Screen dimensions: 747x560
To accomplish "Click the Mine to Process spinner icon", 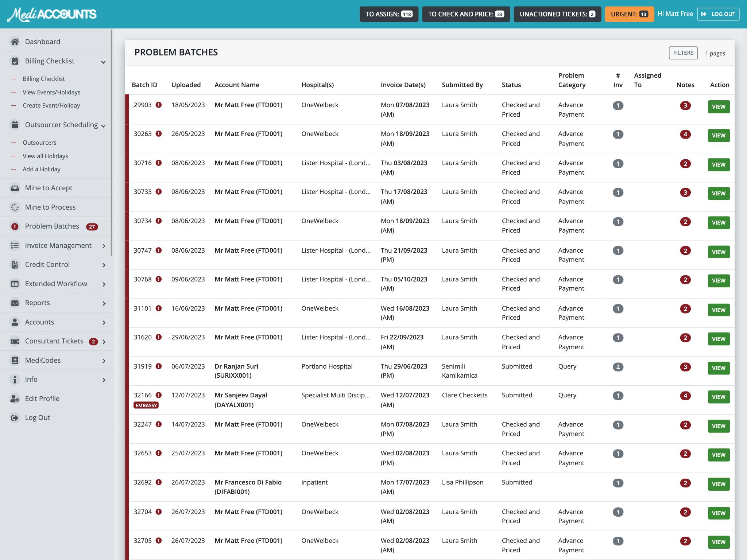I will tap(15, 207).
